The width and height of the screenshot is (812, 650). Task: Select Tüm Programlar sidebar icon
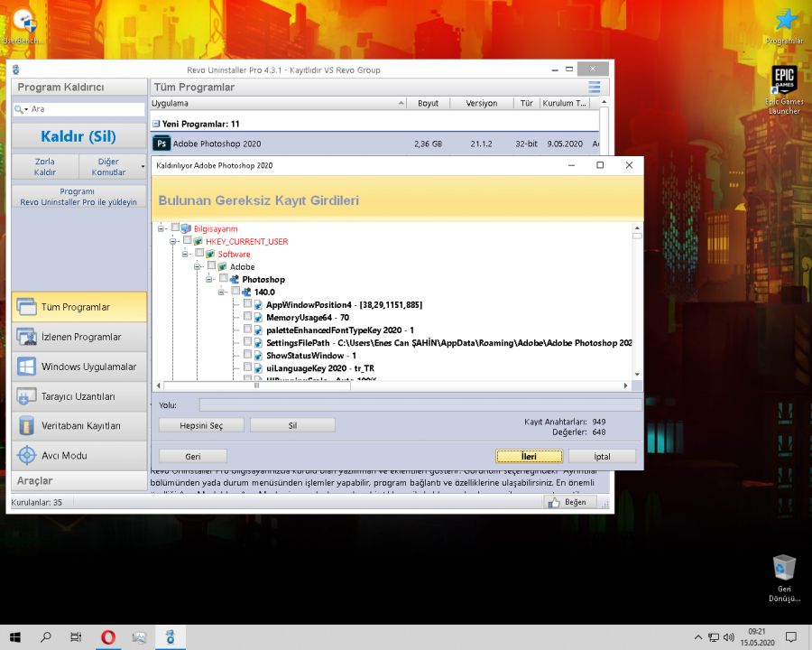(26, 307)
